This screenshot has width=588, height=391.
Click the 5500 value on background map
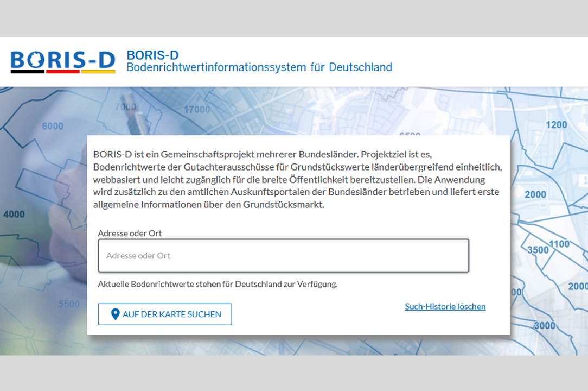click(x=69, y=304)
